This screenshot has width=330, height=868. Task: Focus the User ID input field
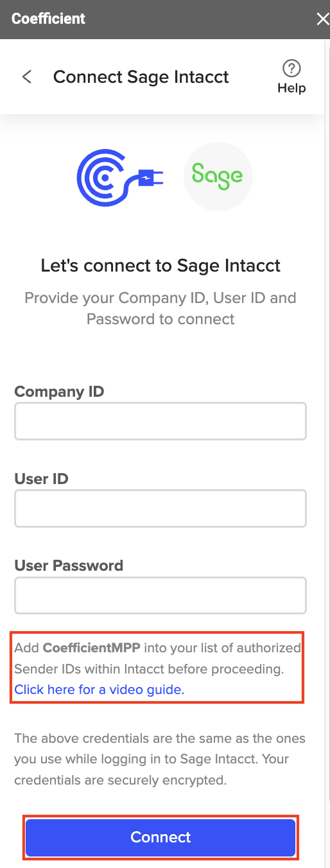(161, 508)
